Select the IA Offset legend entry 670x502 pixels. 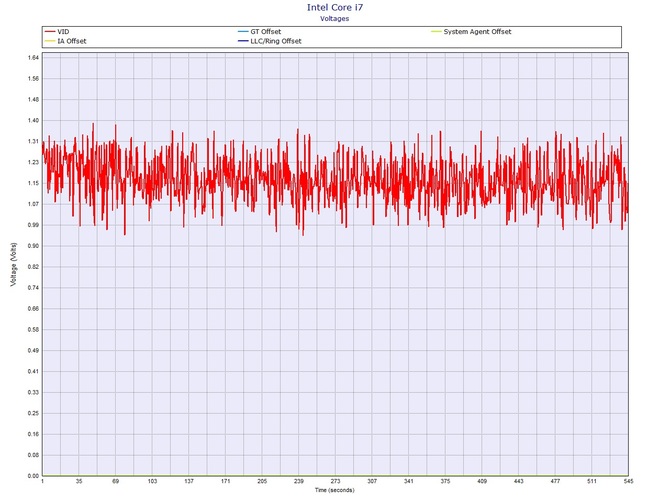click(65, 41)
